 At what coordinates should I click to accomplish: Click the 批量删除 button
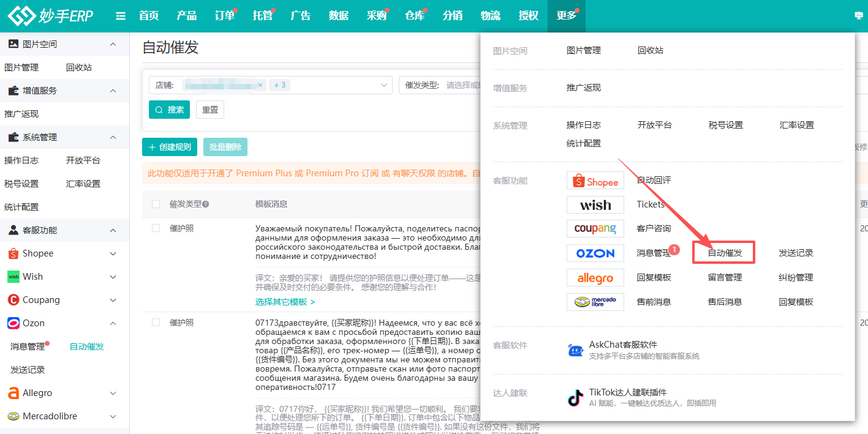(225, 147)
